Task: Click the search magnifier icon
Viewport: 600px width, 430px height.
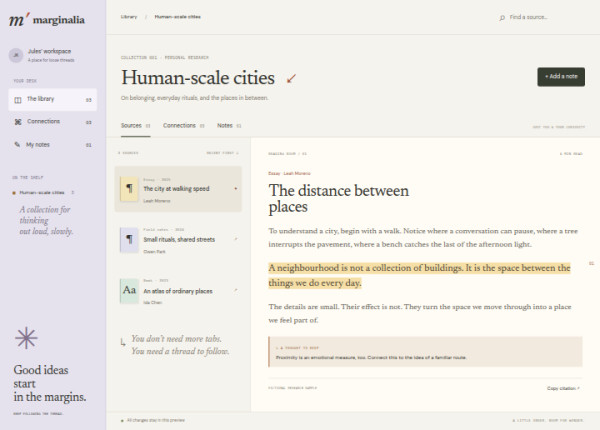Action: tap(502, 18)
